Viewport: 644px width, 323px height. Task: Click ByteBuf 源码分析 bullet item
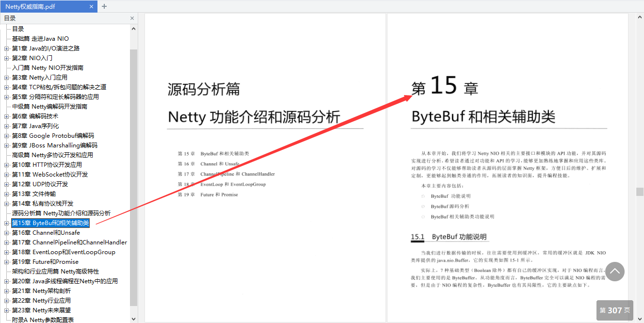(x=450, y=207)
